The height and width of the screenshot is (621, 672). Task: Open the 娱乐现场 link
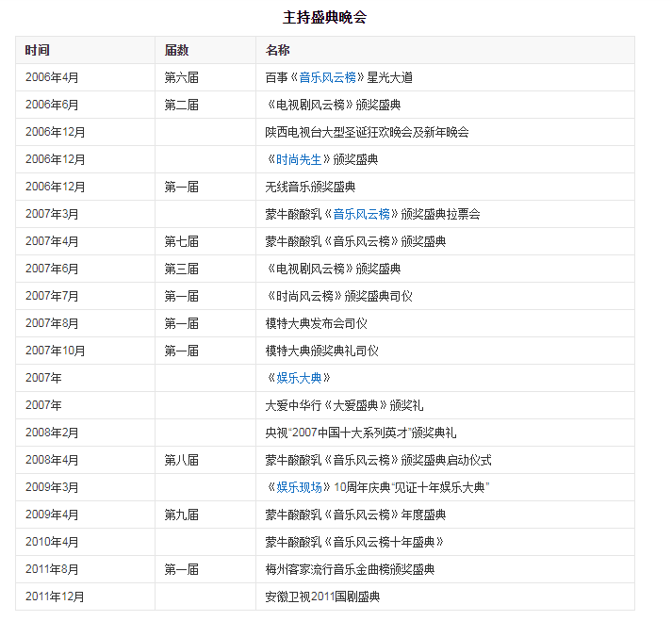coord(299,487)
